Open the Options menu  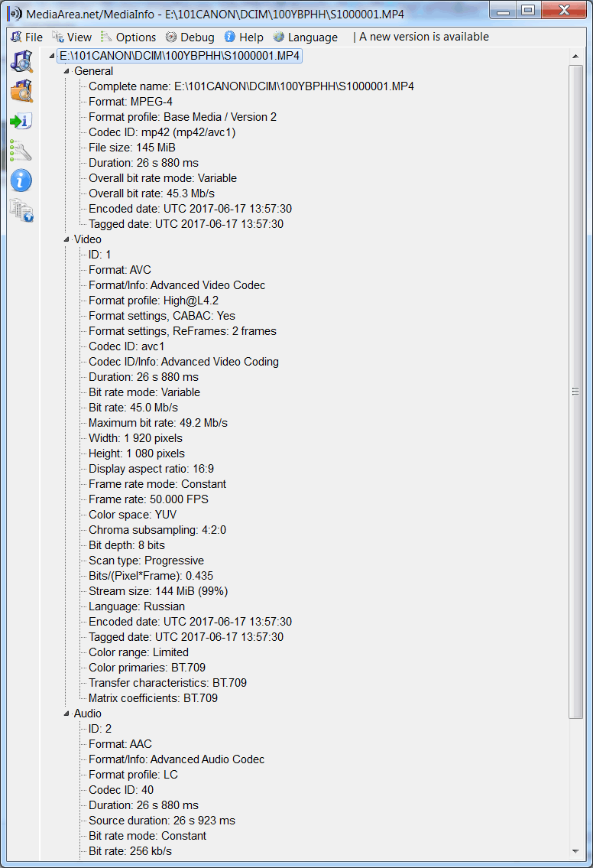click(x=128, y=37)
